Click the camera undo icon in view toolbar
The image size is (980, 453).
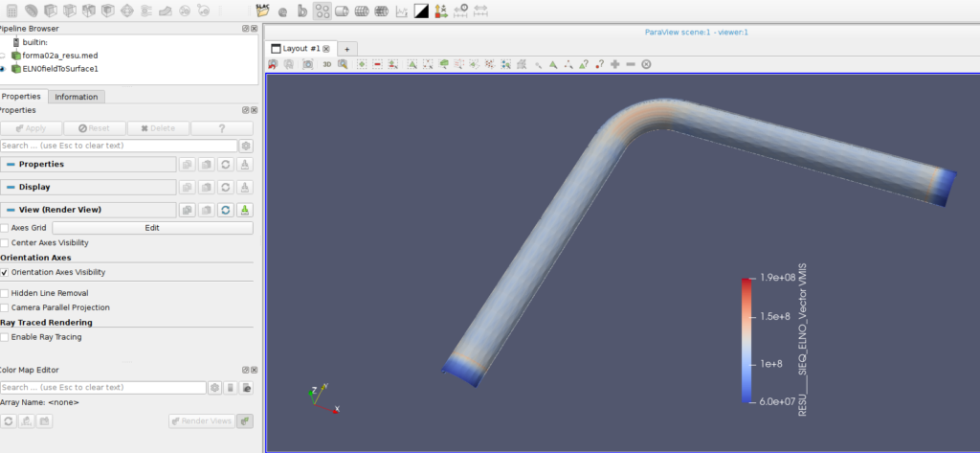[274, 64]
